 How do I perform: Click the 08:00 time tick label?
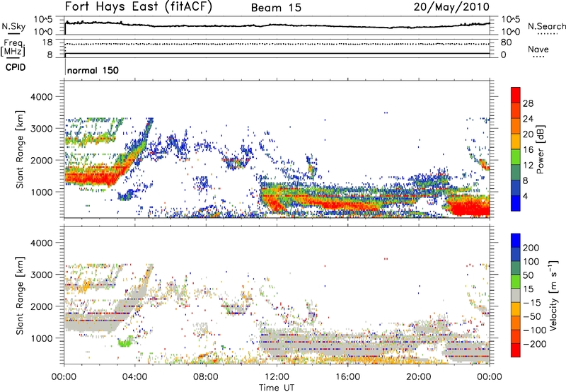pos(206,377)
